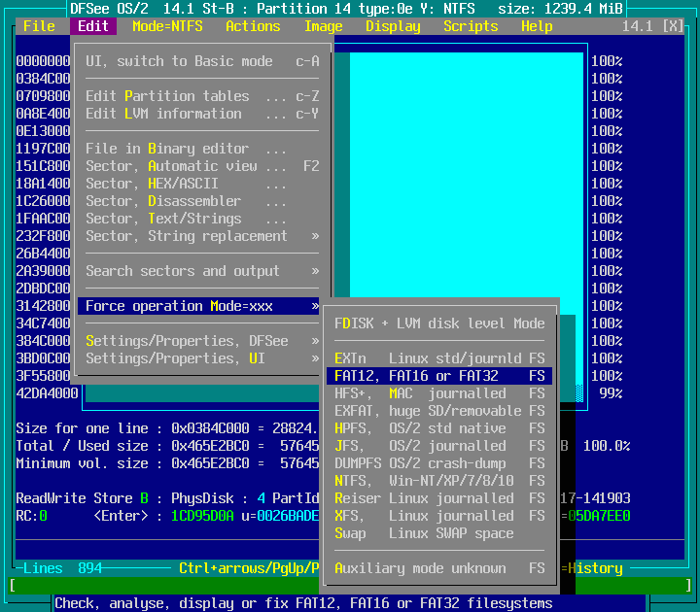Select FAT12, FAT16 or FAT32 FS mode
The width and height of the screenshot is (700, 612).
(x=439, y=376)
